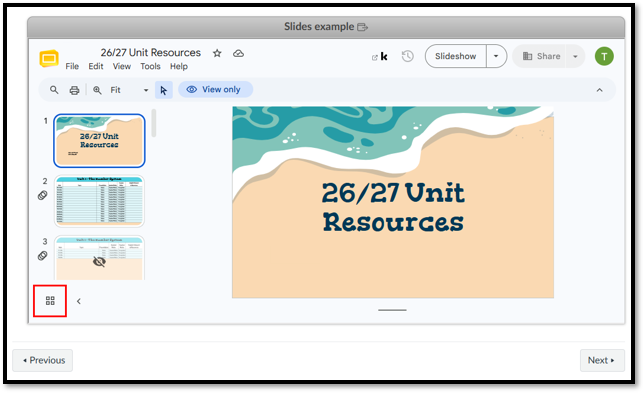The height and width of the screenshot is (393, 644).
Task: Open the Google Slides home icon
Action: click(x=49, y=58)
